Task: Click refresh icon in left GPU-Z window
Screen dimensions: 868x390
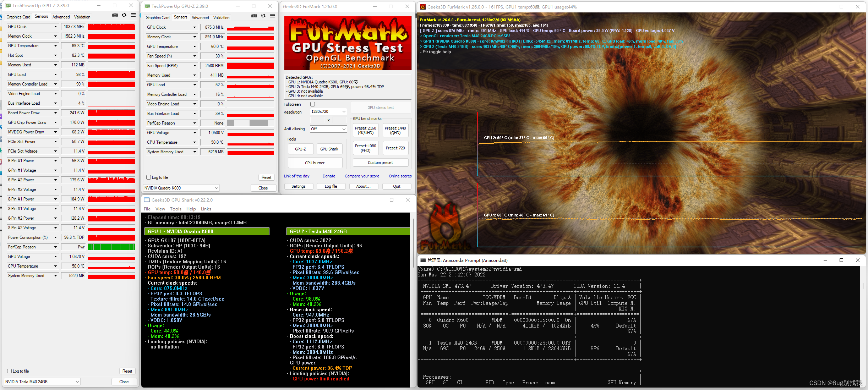Action: tap(124, 15)
